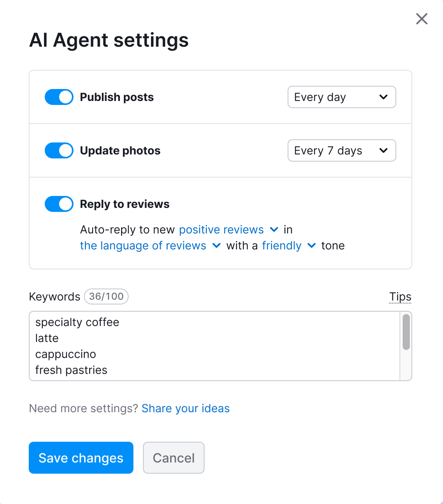
Task: Toggle off Publish posts
Action: point(59,97)
